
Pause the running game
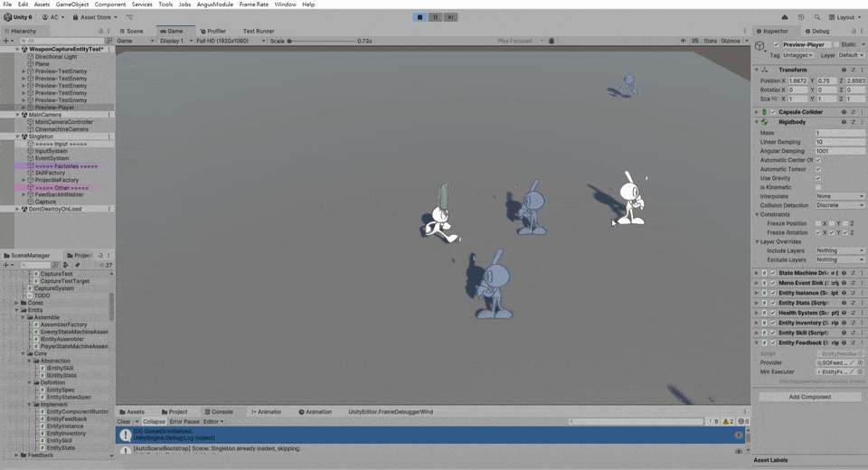[x=435, y=17]
